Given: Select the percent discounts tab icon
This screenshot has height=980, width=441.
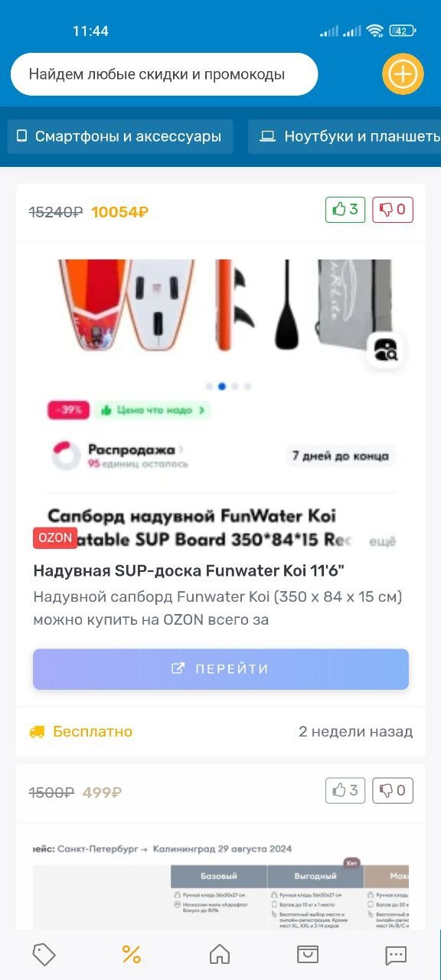Looking at the screenshot, I should 132,954.
